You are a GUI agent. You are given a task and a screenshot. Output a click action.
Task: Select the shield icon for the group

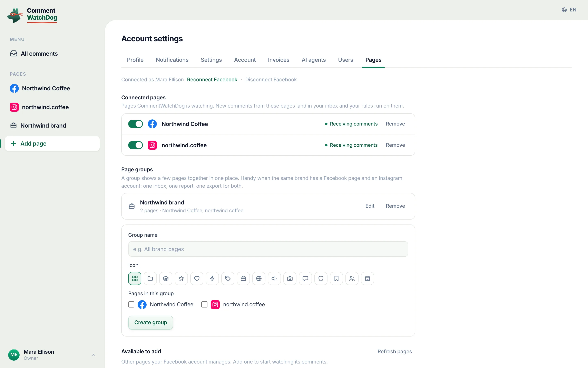coord(321,278)
